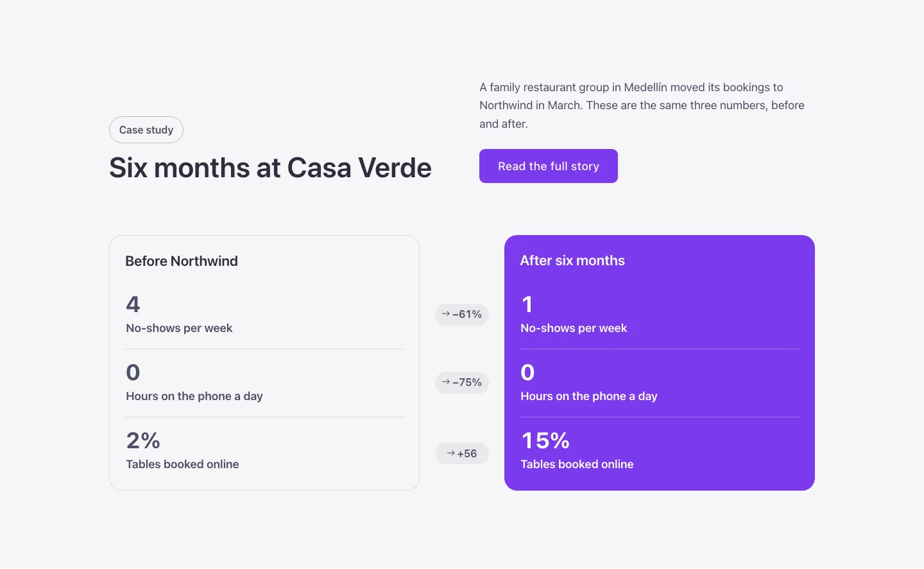Click the Medellín restaurant description paragraph

pyautogui.click(x=642, y=105)
